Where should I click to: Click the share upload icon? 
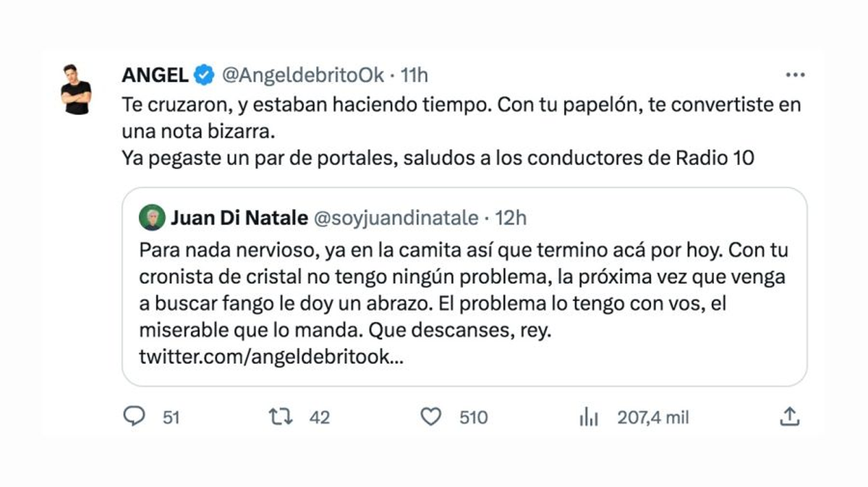(789, 416)
